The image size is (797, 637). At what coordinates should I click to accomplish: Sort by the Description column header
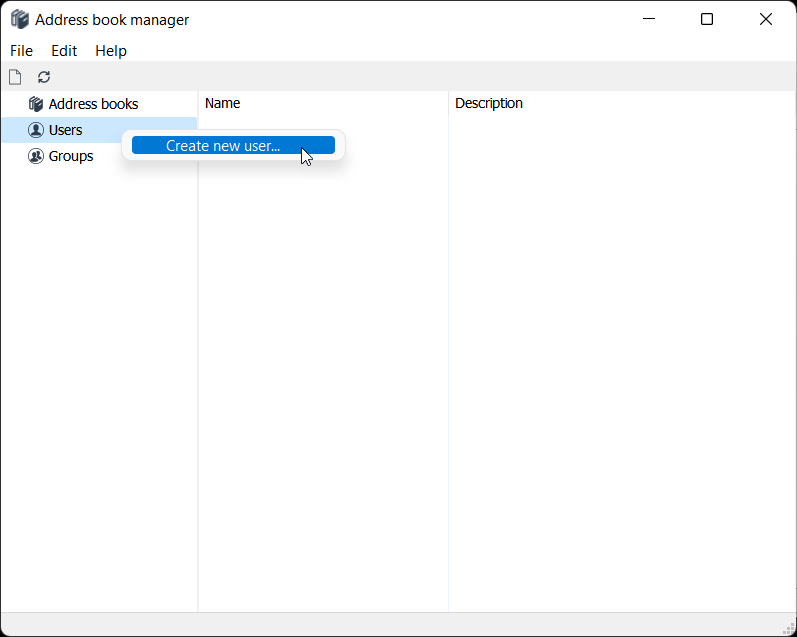pyautogui.click(x=489, y=103)
